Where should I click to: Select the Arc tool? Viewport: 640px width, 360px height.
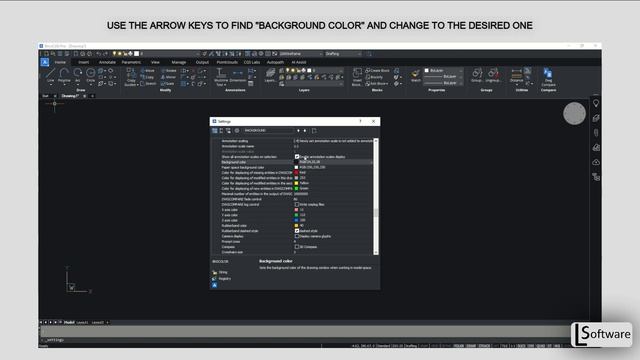77,75
